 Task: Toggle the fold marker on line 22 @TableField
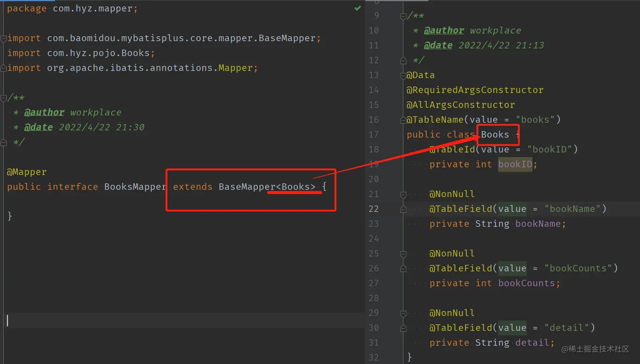[x=403, y=209]
